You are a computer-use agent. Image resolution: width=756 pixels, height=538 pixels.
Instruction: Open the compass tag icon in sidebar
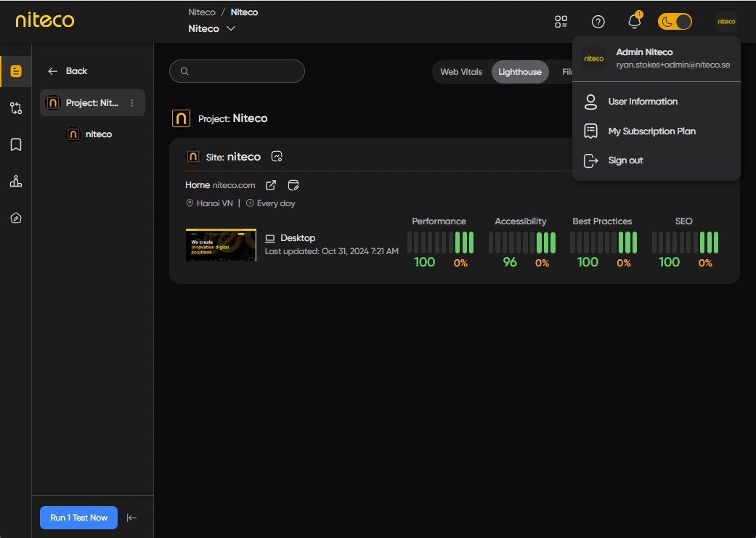[16, 218]
